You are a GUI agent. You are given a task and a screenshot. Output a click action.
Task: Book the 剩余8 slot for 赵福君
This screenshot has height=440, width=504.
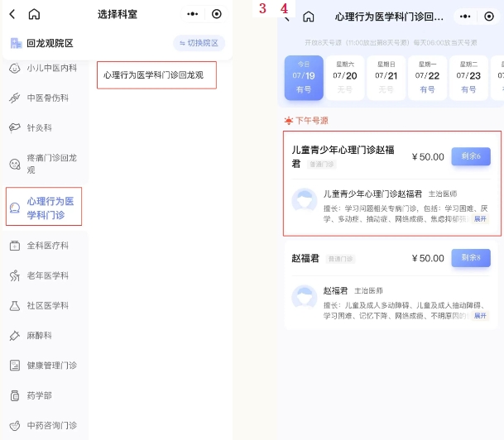tap(470, 258)
